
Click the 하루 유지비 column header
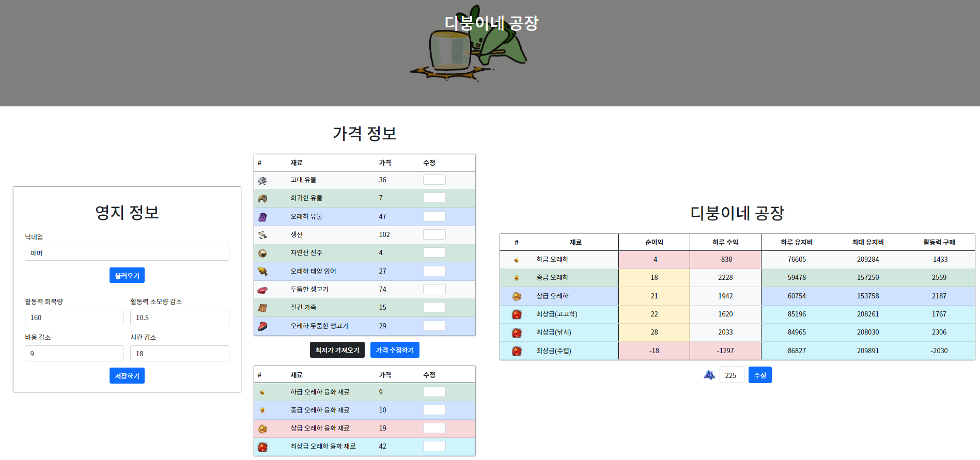pos(797,242)
